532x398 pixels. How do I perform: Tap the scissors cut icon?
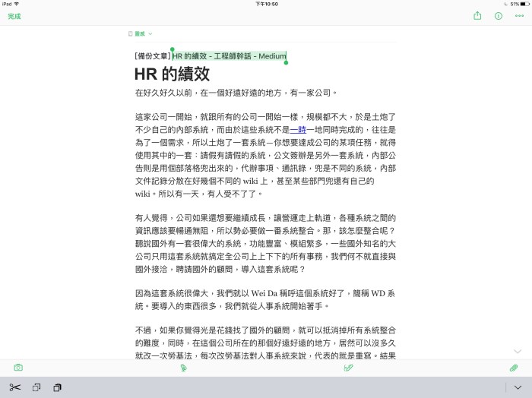[x=14, y=387]
